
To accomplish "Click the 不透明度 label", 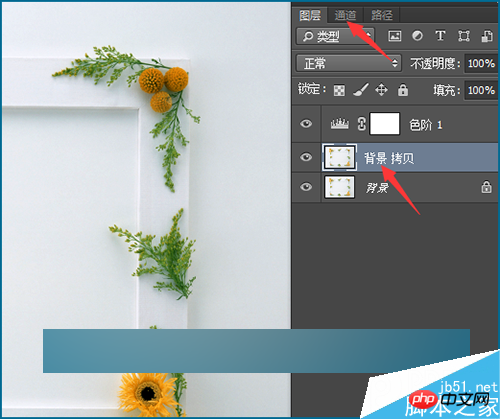I will pos(435,63).
